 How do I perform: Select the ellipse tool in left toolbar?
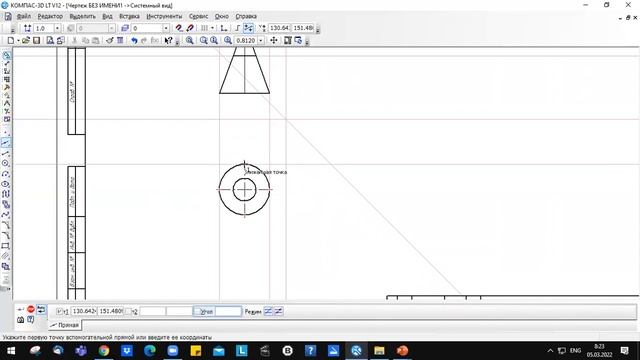pos(6,184)
